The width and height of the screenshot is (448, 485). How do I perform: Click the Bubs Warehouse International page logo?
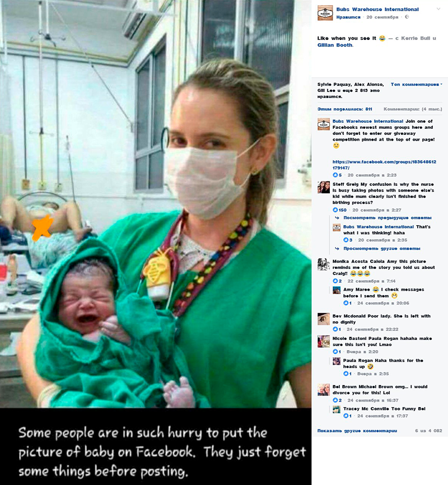[x=325, y=13]
